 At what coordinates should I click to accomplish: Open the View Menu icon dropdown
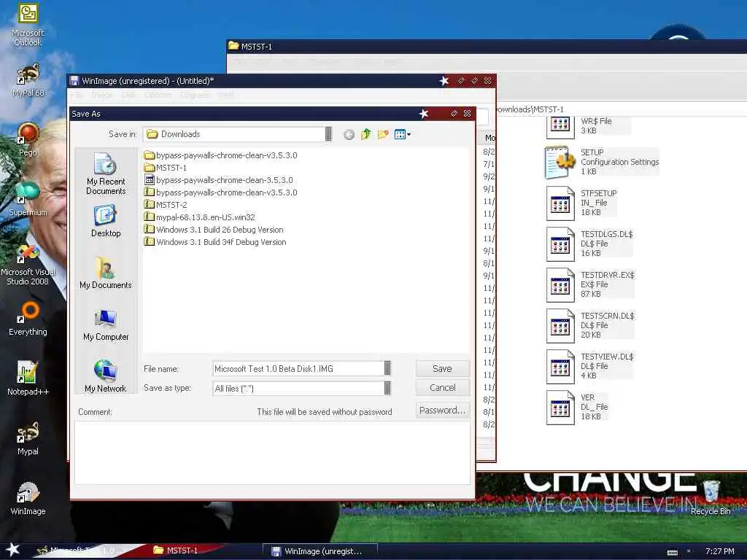[x=403, y=134]
